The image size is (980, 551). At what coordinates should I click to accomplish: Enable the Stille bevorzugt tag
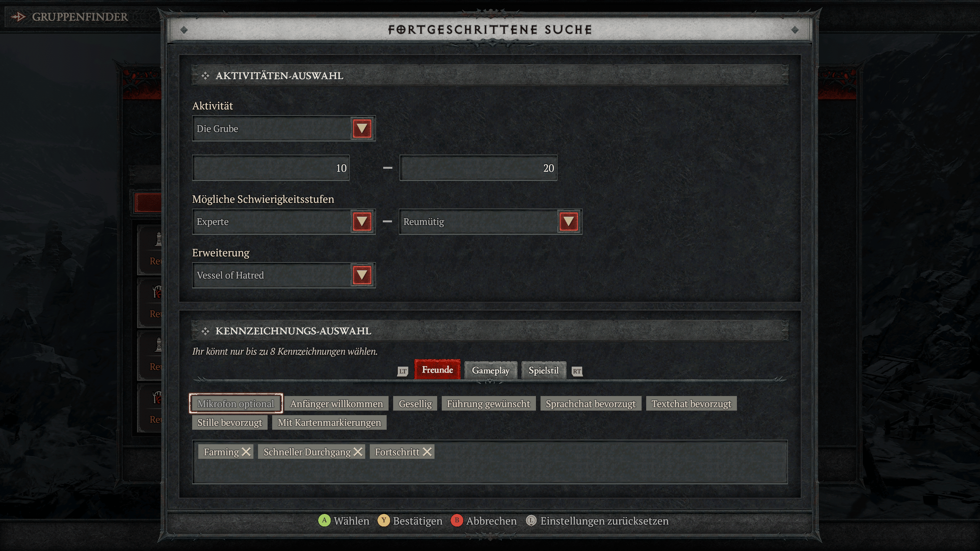[230, 422]
